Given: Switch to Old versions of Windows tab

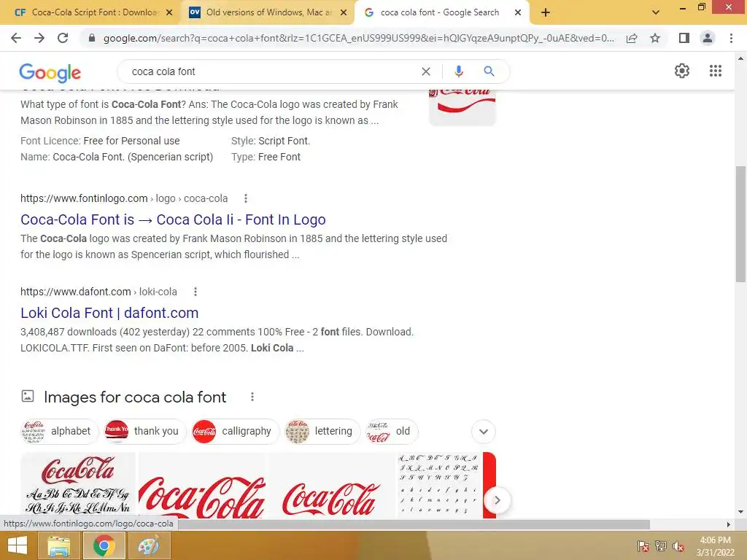Looking at the screenshot, I should tap(267, 12).
